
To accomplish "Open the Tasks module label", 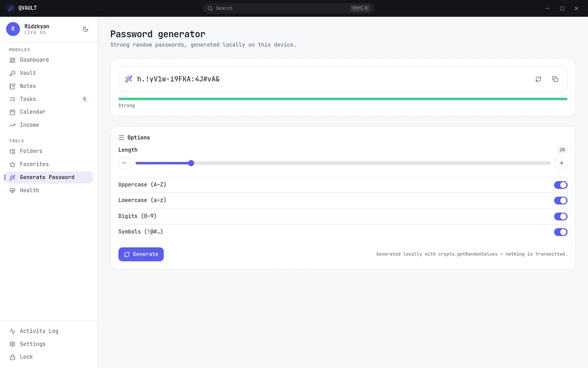I will pos(28,99).
